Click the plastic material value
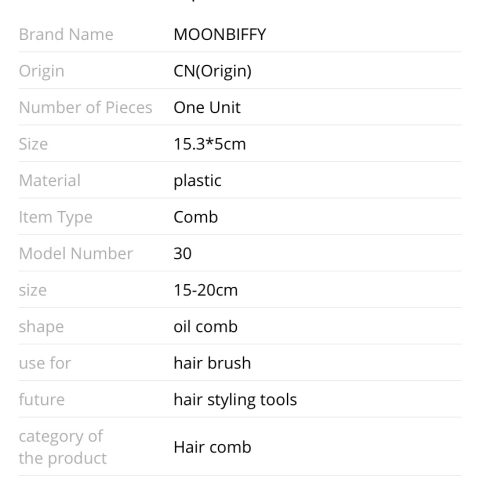This screenshot has width=480, height=480. 197,181
